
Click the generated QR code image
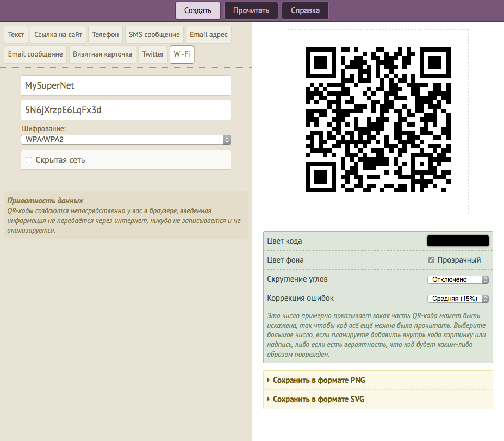378,120
